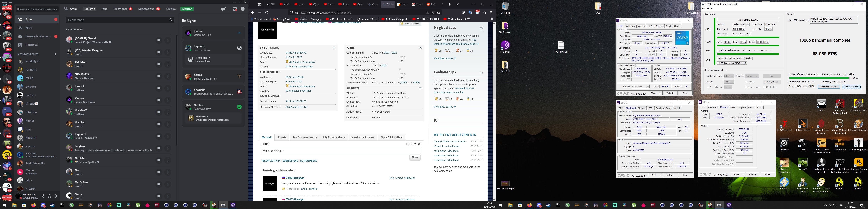
Task: Reload the hwbot.org browser page
Action: point(267,12)
